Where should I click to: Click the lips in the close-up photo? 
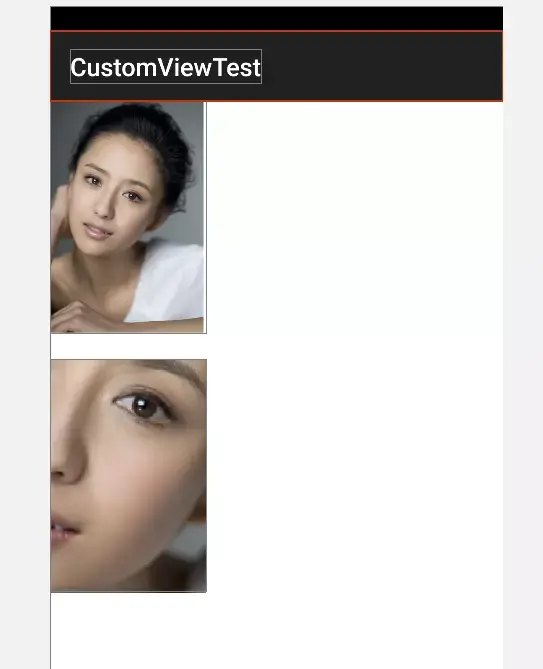(63, 530)
